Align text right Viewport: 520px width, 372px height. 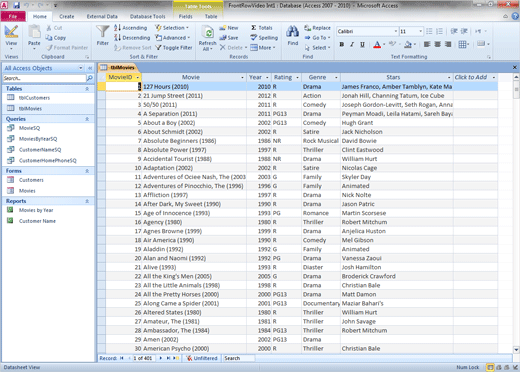[448, 44]
